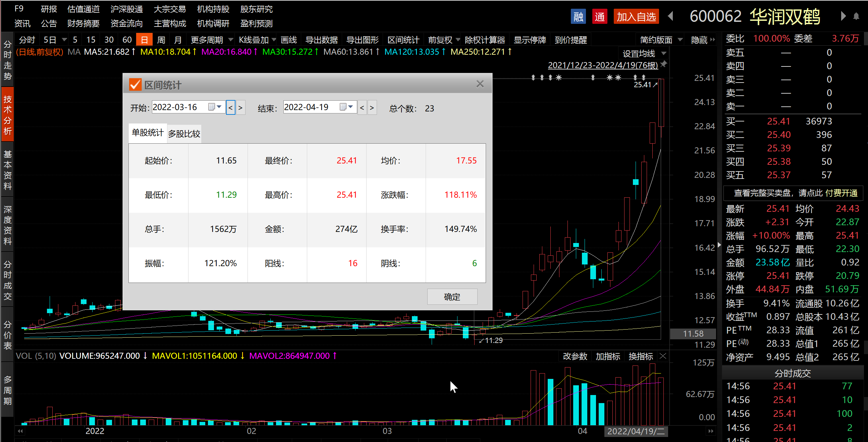Switch to 多股比较 tab
Screen dimensions: 868x442
[x=184, y=134]
